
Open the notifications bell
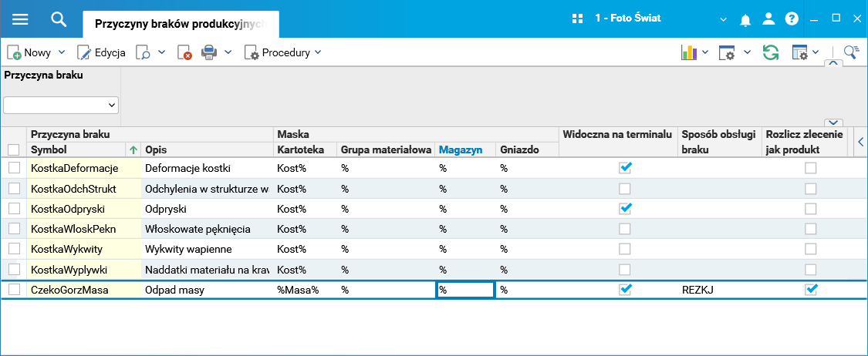tap(745, 19)
